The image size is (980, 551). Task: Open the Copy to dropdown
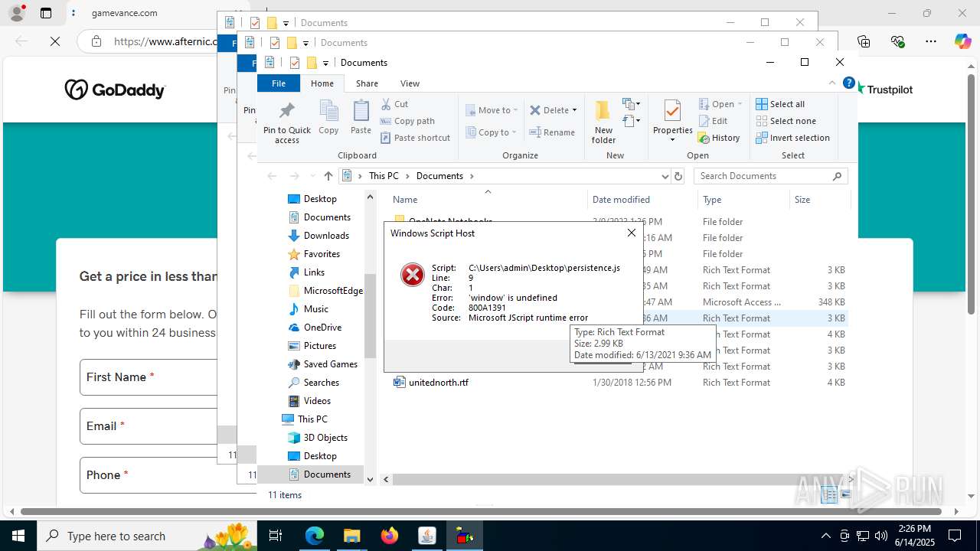click(x=492, y=132)
